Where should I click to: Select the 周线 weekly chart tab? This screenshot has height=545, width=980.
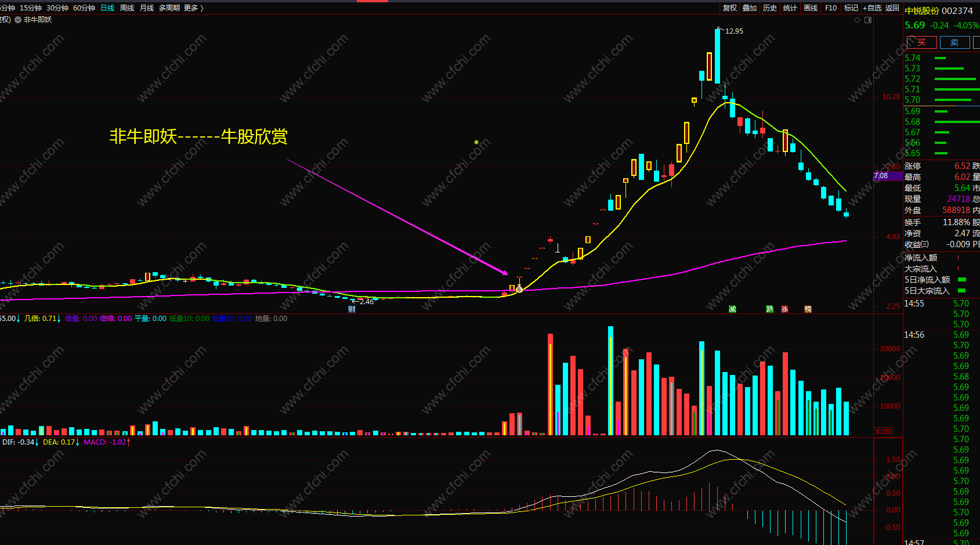127,8
